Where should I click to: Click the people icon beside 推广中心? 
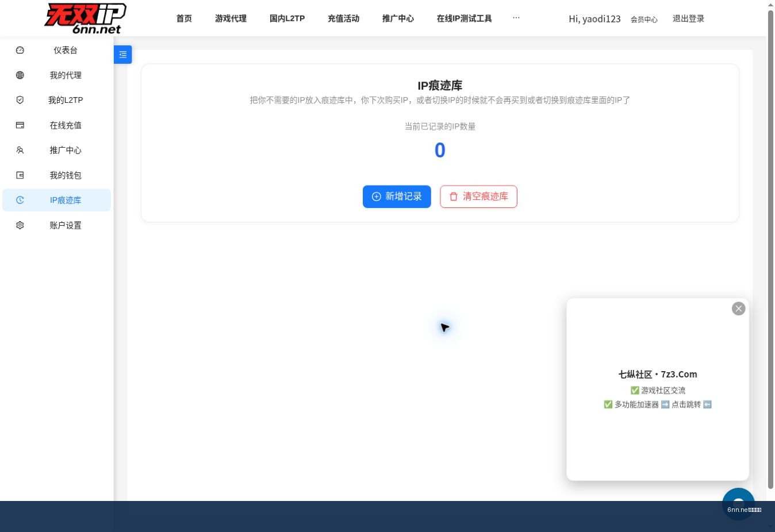(x=20, y=150)
